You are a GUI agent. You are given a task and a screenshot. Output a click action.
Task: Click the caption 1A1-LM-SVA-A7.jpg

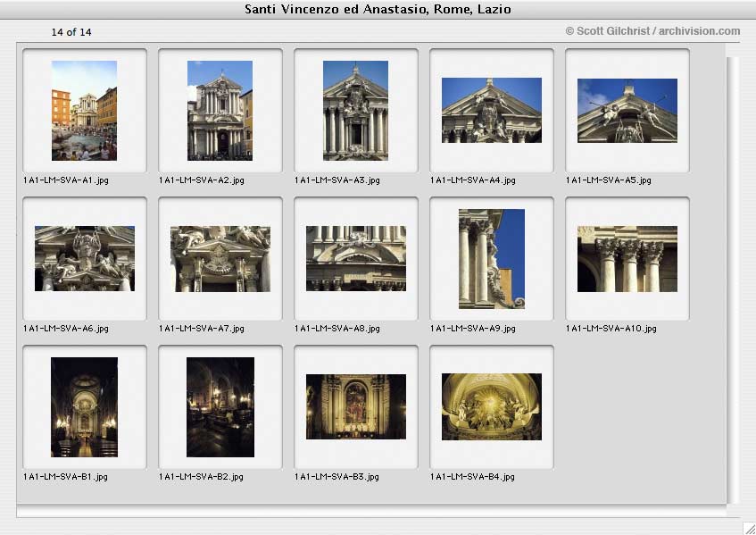(202, 329)
